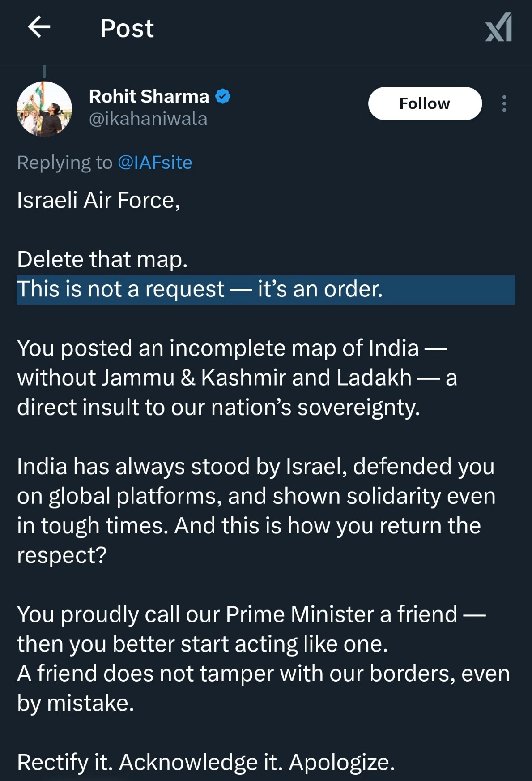Open Rohit Sharma's profile picture
532x781 pixels.
(44, 109)
